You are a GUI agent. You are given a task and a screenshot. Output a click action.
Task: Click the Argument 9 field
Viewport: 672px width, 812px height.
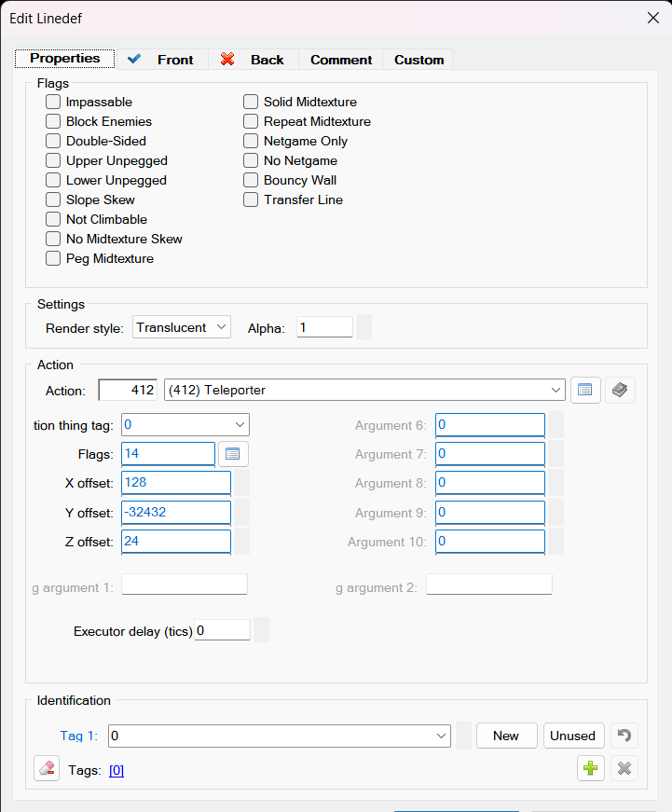pyautogui.click(x=489, y=512)
